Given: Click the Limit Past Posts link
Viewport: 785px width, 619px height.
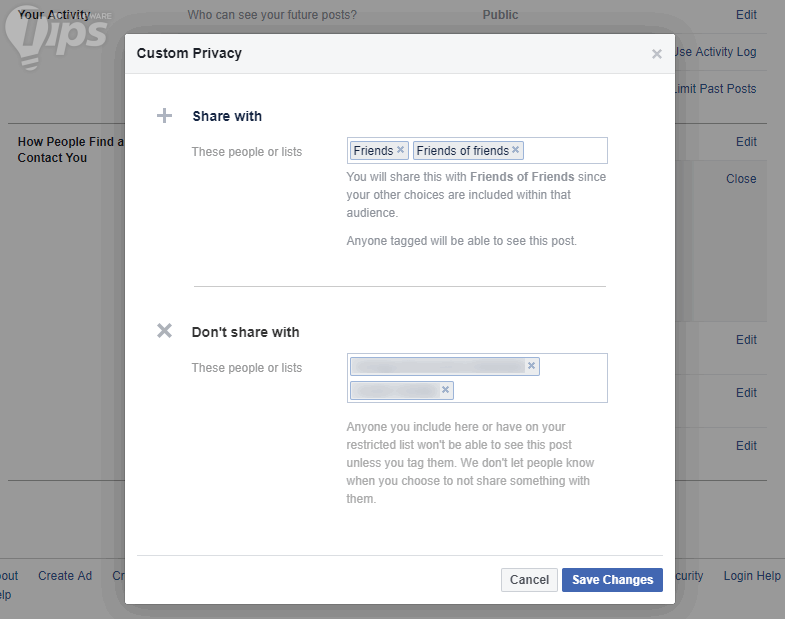Looking at the screenshot, I should [716, 89].
